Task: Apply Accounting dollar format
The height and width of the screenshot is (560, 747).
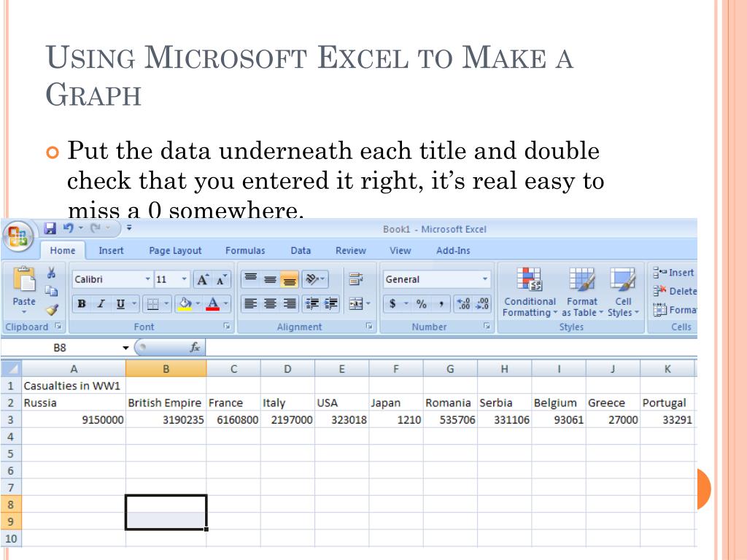Action: 392,303
